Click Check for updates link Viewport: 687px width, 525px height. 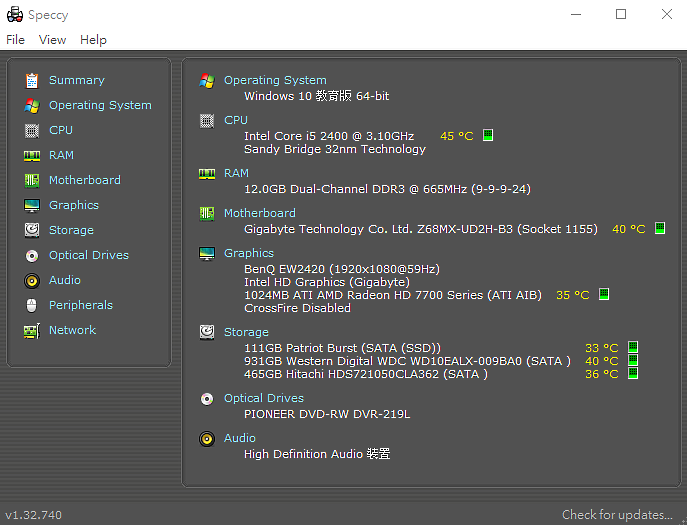617,514
